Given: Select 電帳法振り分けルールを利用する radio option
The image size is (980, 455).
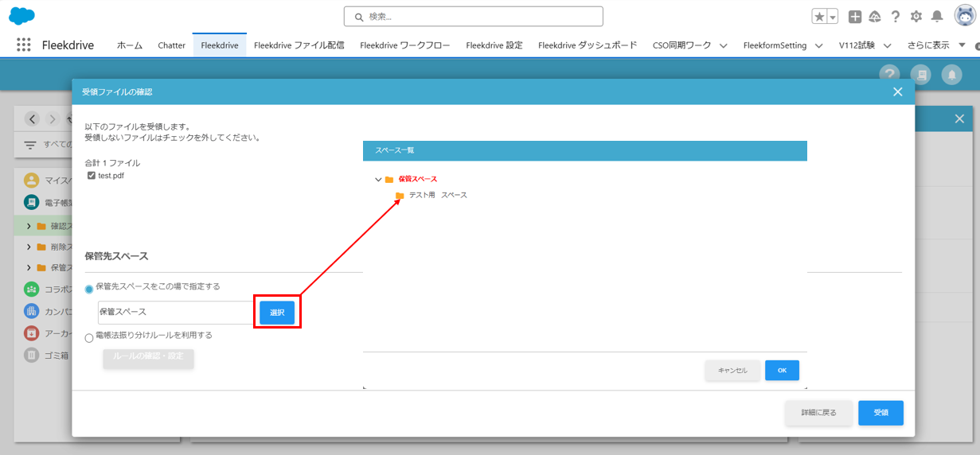Looking at the screenshot, I should [x=89, y=338].
